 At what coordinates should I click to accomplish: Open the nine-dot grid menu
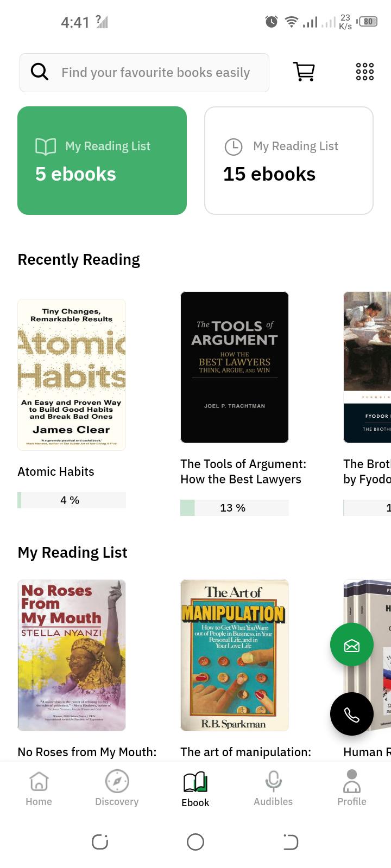coord(364,72)
